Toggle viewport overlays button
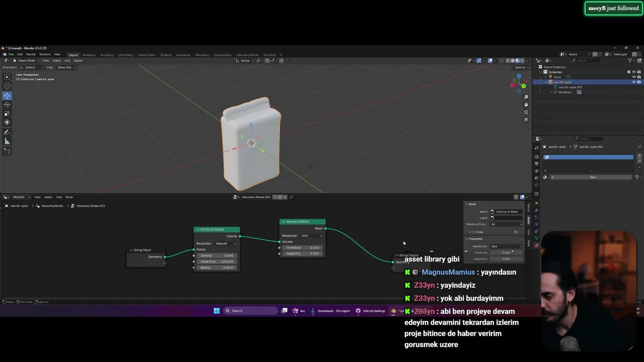Viewport: 644px width, 362px height. click(x=490, y=60)
